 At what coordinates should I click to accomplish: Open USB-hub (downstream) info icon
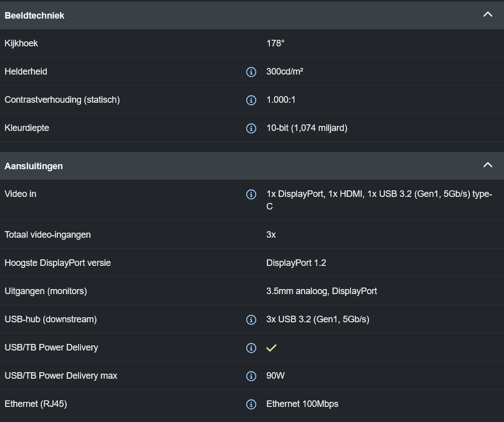pos(251,320)
